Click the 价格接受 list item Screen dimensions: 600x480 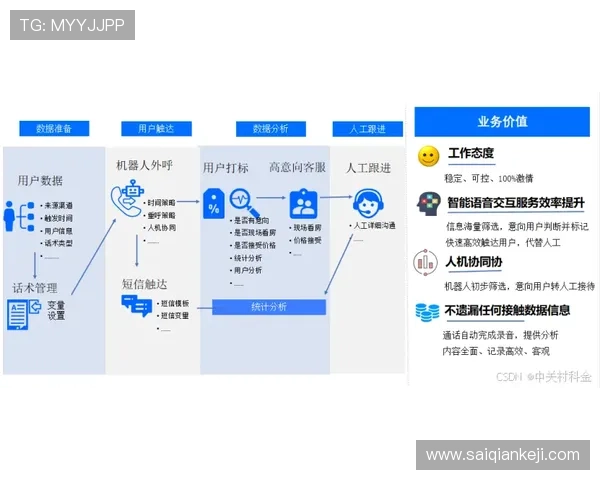(306, 240)
